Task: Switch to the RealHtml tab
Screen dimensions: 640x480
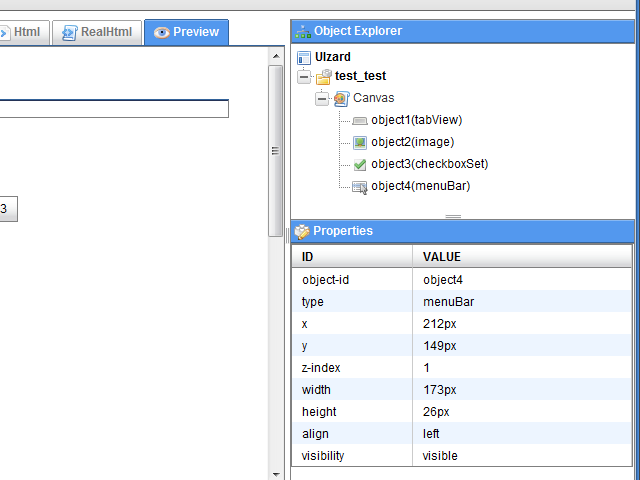Action: coord(97,32)
